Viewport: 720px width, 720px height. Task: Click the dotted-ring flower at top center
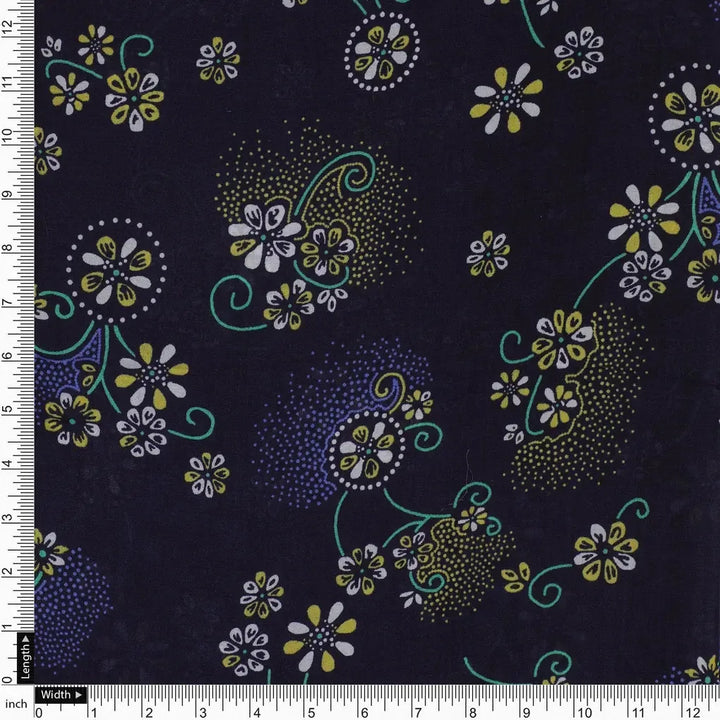(x=381, y=52)
